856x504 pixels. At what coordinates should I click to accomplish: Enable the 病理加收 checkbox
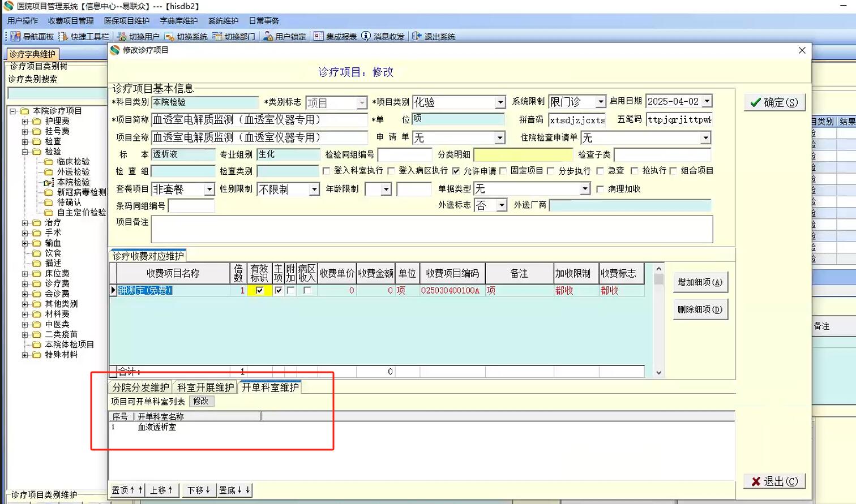click(x=600, y=189)
